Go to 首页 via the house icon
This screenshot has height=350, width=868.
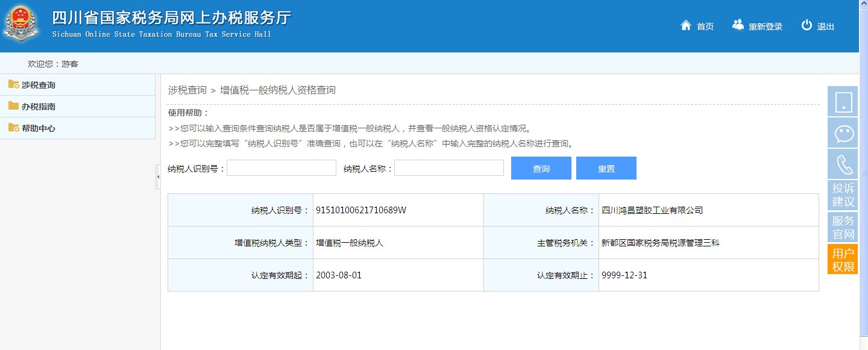click(685, 25)
